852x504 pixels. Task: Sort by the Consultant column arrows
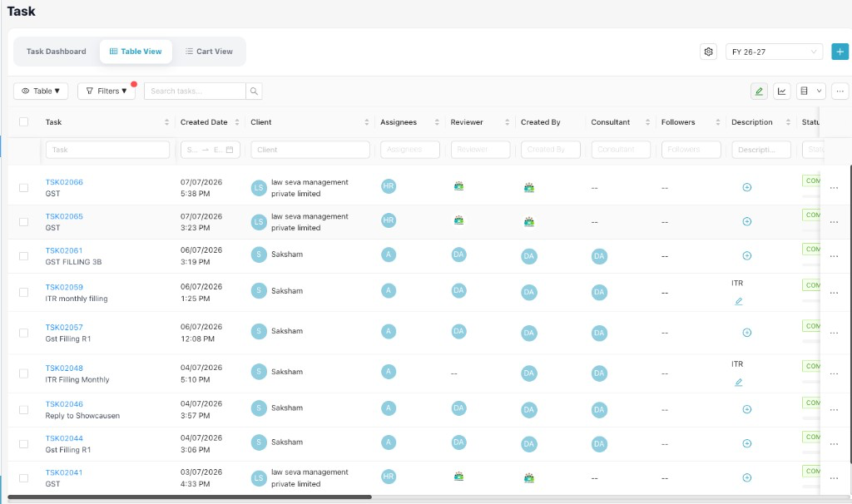[647, 122]
